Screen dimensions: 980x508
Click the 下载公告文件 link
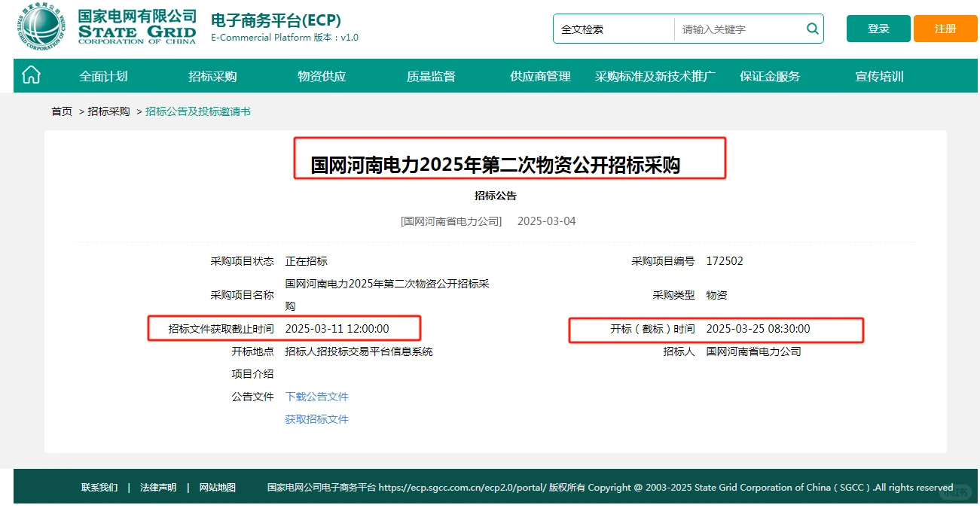[x=316, y=397]
